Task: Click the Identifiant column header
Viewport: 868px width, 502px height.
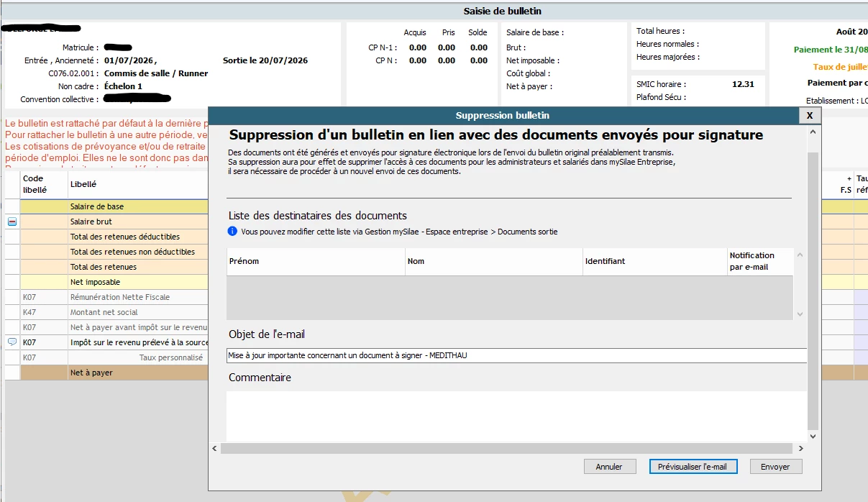Action: 655,261
